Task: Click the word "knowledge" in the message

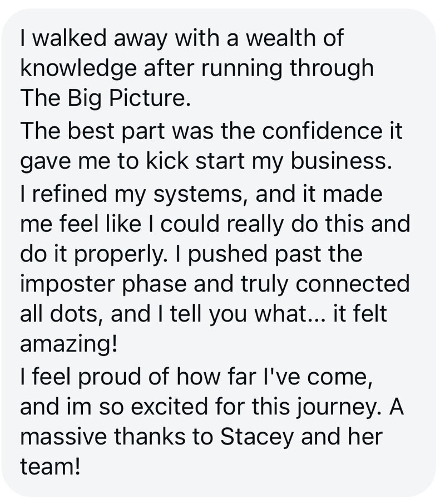Action: click(79, 68)
